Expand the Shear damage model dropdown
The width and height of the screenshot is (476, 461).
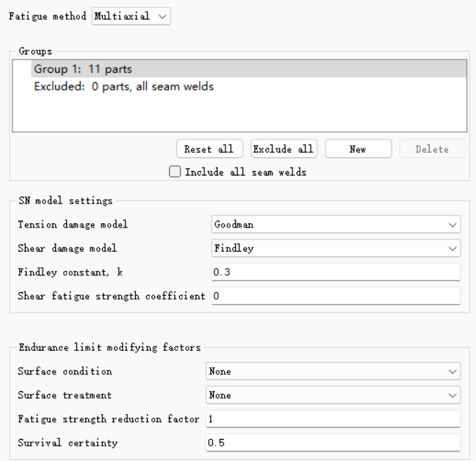tap(336, 248)
